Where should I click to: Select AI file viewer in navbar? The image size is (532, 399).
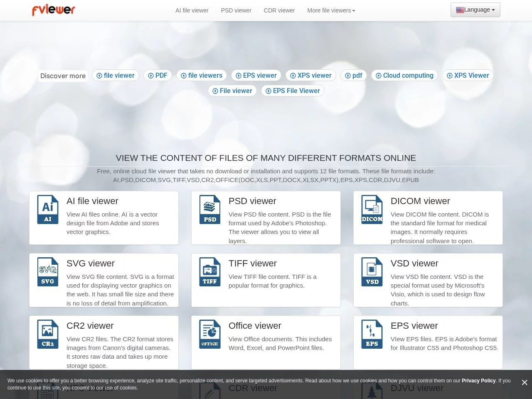[x=192, y=10]
